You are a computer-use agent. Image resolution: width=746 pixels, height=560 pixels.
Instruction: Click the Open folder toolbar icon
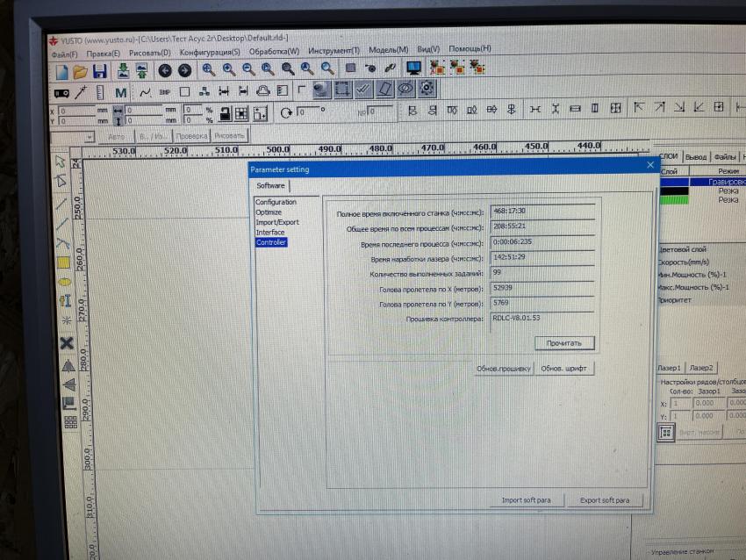click(81, 71)
